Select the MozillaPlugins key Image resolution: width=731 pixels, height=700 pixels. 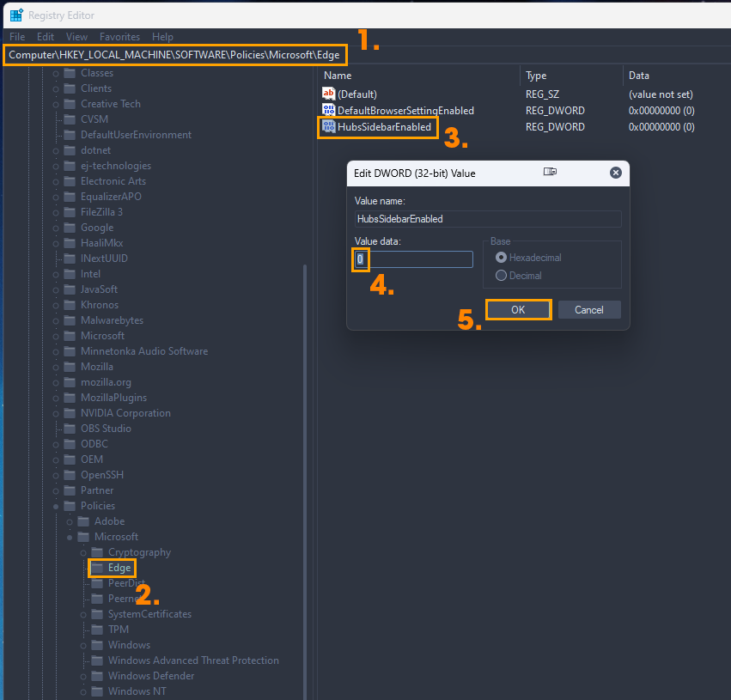[113, 398]
